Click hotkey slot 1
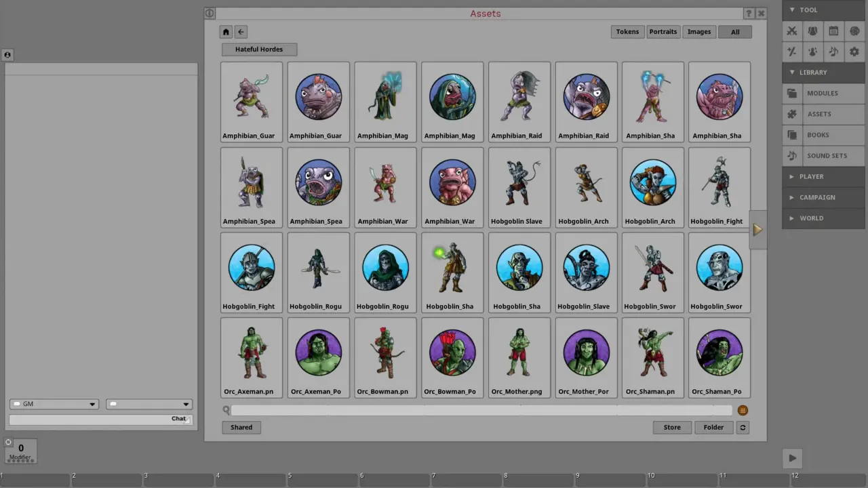The image size is (868, 488). (x=35, y=480)
